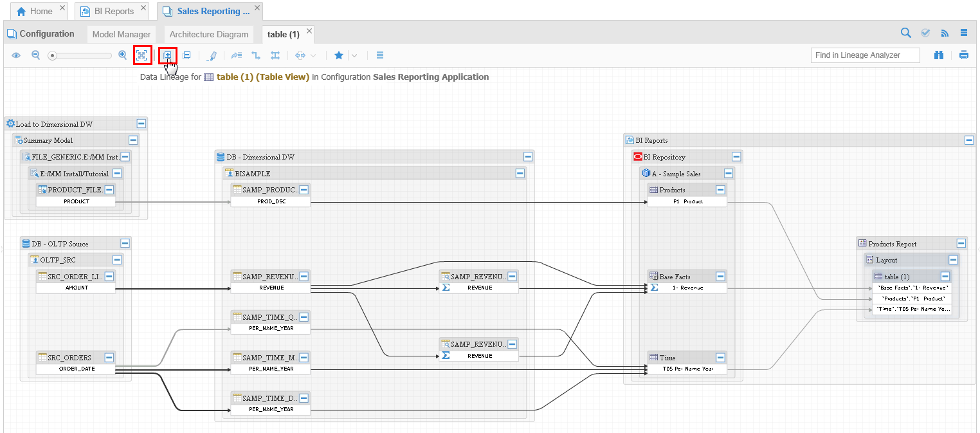Open the print lineage diagram icon

tap(964, 55)
